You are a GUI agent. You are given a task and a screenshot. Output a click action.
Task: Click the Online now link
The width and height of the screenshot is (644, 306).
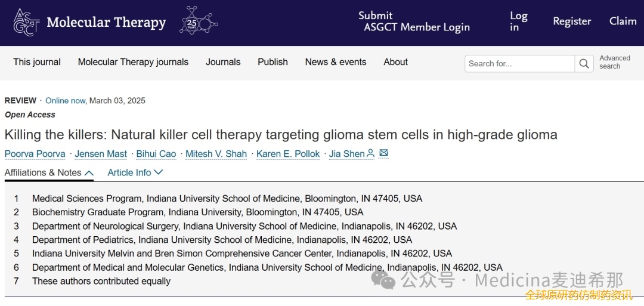[66, 101]
